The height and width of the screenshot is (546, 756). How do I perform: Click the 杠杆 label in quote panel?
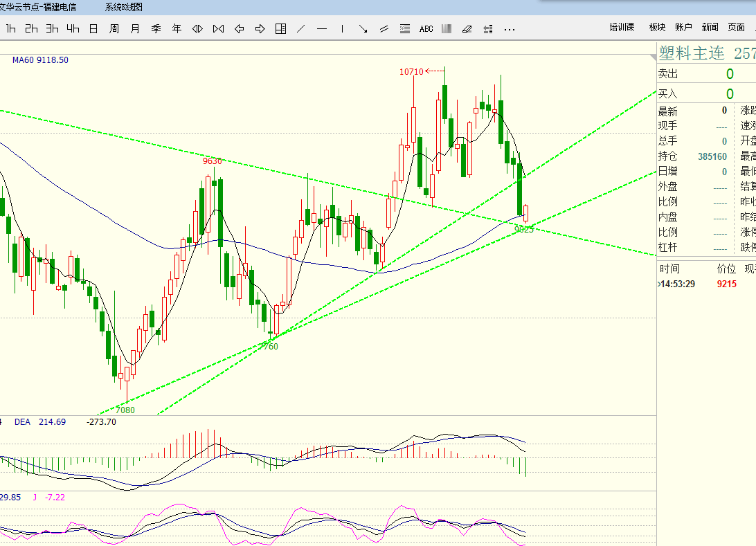click(x=668, y=247)
